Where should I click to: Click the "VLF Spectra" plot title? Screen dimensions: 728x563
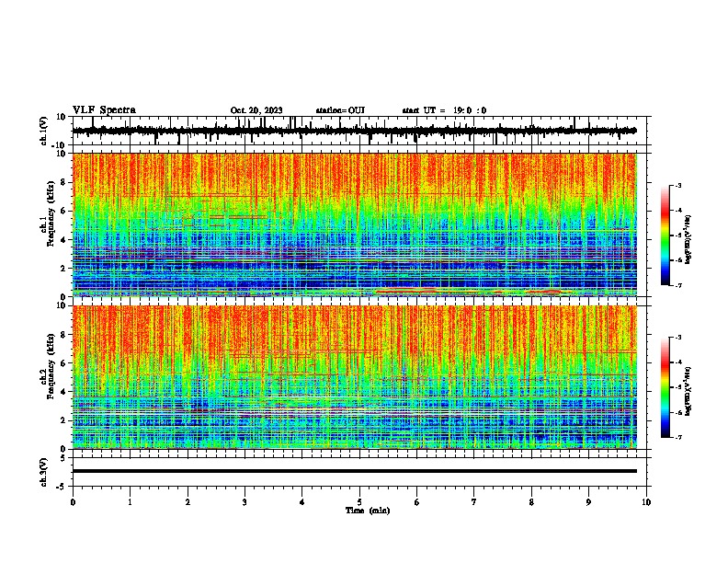coord(104,110)
